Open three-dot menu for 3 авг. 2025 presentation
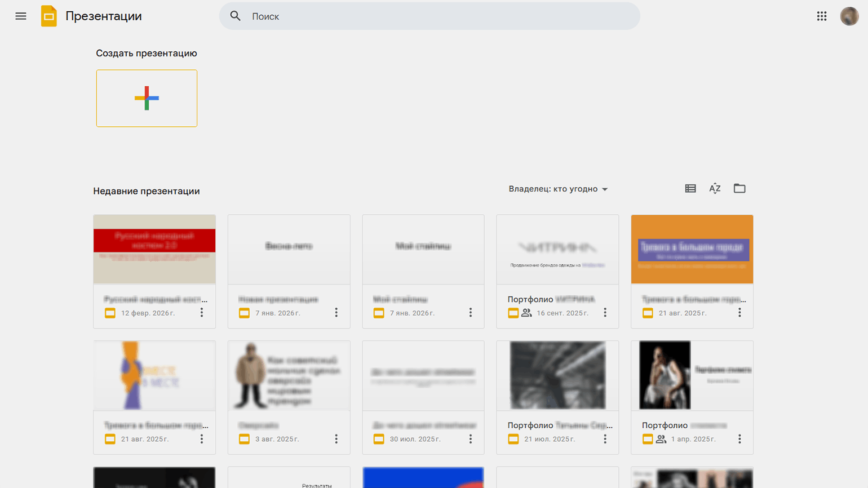This screenshot has height=488, width=868. pos(336,439)
